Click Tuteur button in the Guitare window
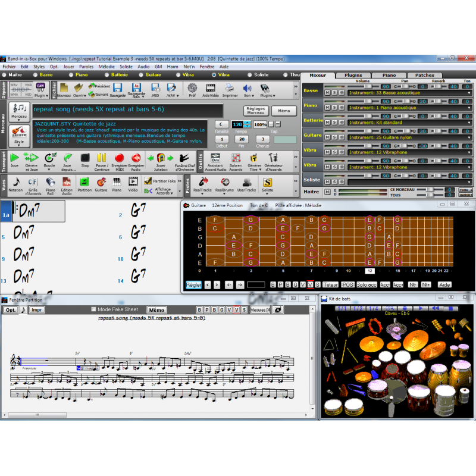The height and width of the screenshot is (476, 476). coord(330,285)
